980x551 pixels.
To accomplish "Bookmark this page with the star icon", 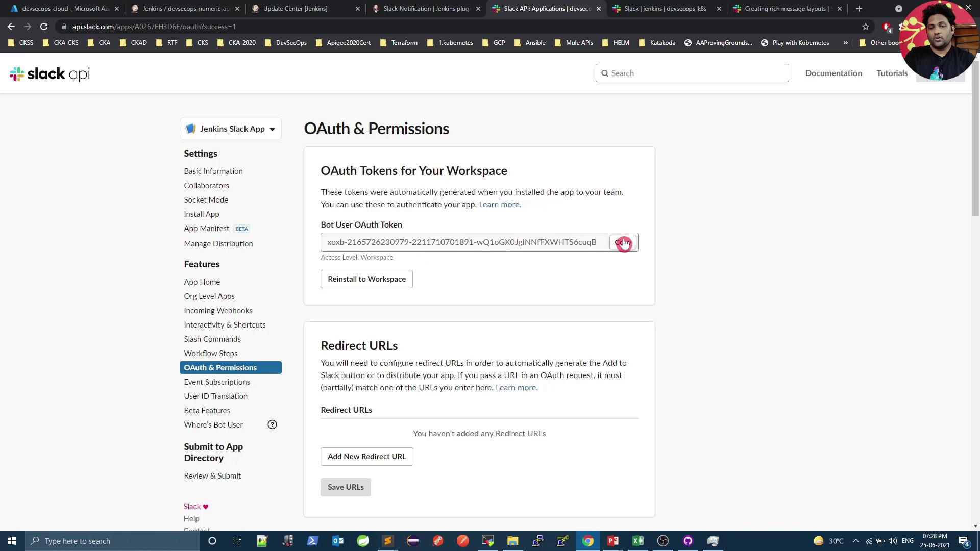I will [x=866, y=27].
